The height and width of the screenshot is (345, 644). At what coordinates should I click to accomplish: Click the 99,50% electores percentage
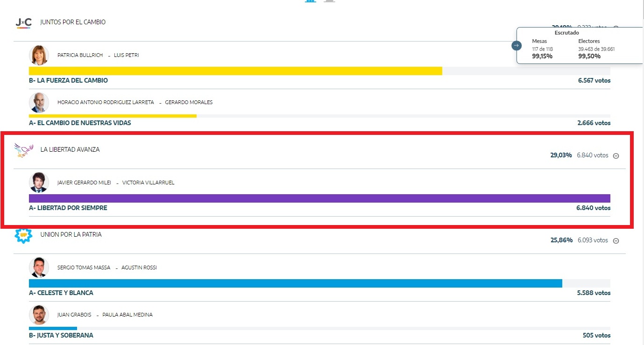point(589,56)
